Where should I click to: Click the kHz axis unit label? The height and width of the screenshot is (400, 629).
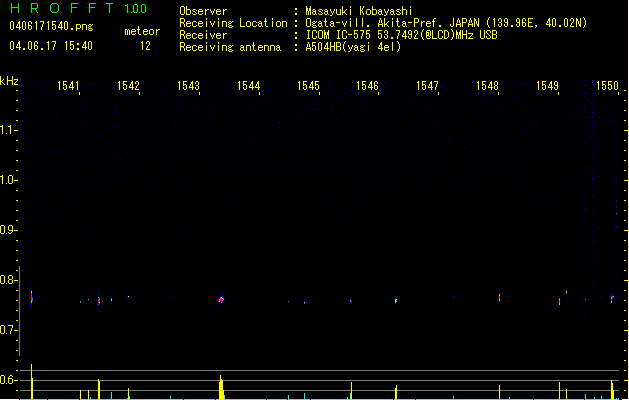[9, 81]
